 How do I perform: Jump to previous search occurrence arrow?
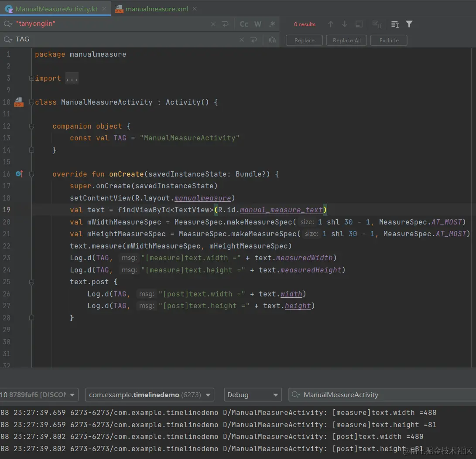tap(331, 24)
